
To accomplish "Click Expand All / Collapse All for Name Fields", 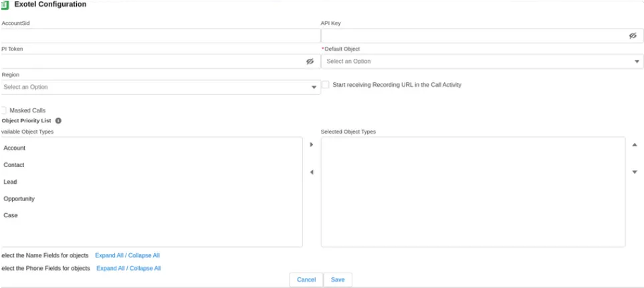I will coord(127,255).
